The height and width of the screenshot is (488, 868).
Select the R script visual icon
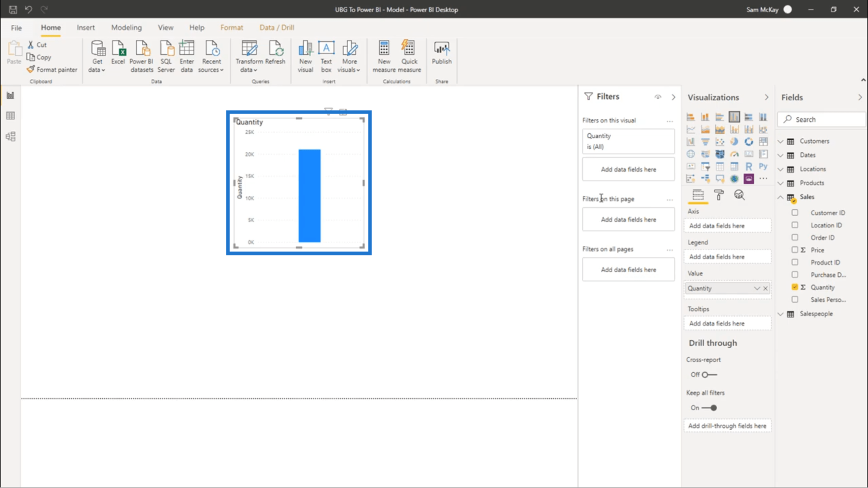click(x=749, y=166)
